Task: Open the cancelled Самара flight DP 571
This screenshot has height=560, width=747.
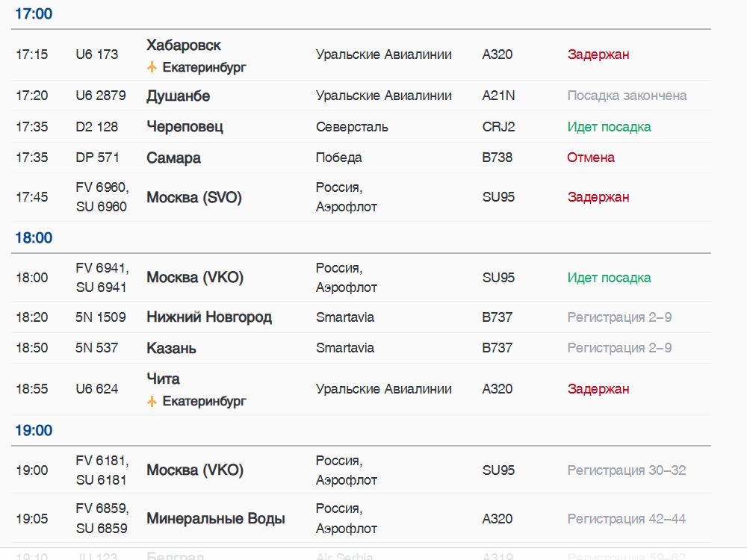Action: pos(361,158)
